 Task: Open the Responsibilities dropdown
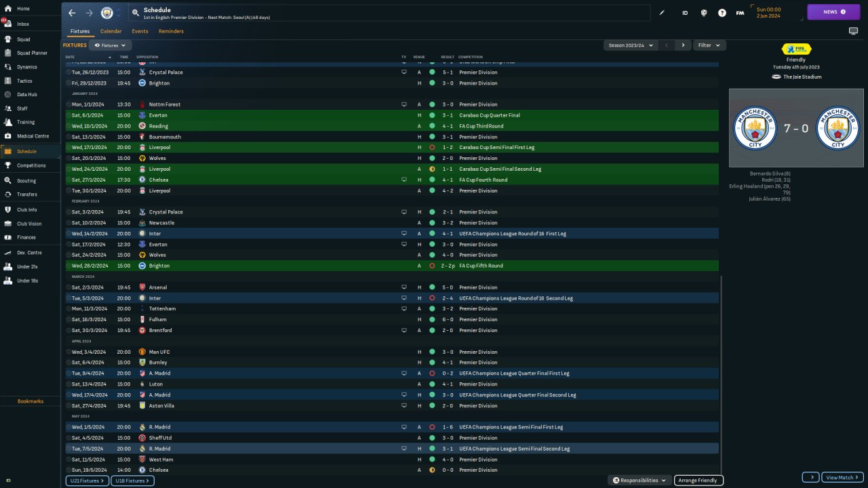[x=639, y=481]
